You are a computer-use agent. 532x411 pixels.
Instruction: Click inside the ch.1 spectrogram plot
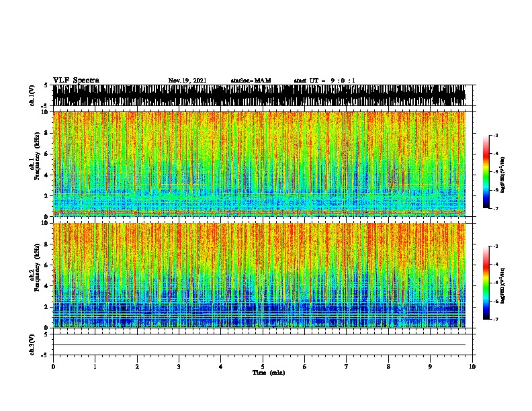pyautogui.click(x=259, y=164)
